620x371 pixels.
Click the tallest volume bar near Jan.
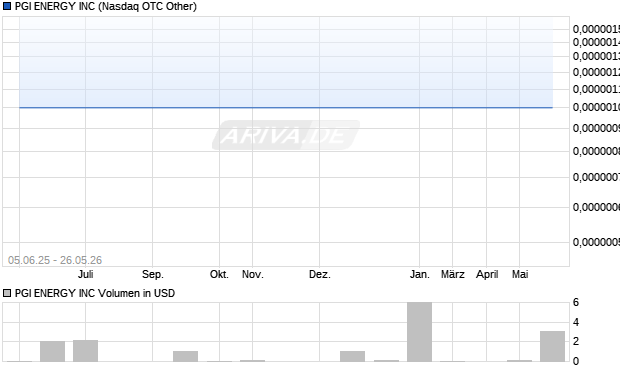tap(420, 332)
